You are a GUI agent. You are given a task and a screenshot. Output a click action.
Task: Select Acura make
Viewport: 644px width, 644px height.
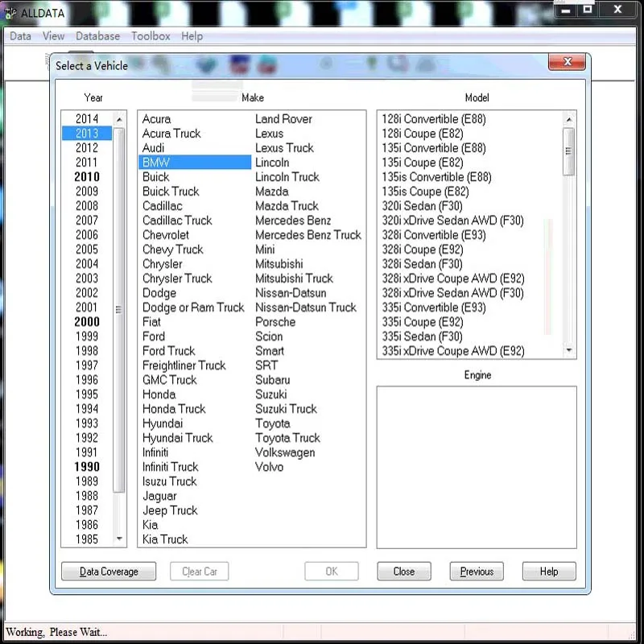click(156, 118)
